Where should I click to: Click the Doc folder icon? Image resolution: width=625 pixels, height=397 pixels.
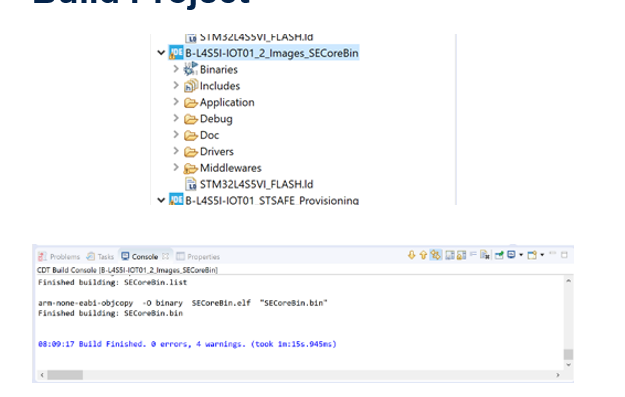(191, 136)
